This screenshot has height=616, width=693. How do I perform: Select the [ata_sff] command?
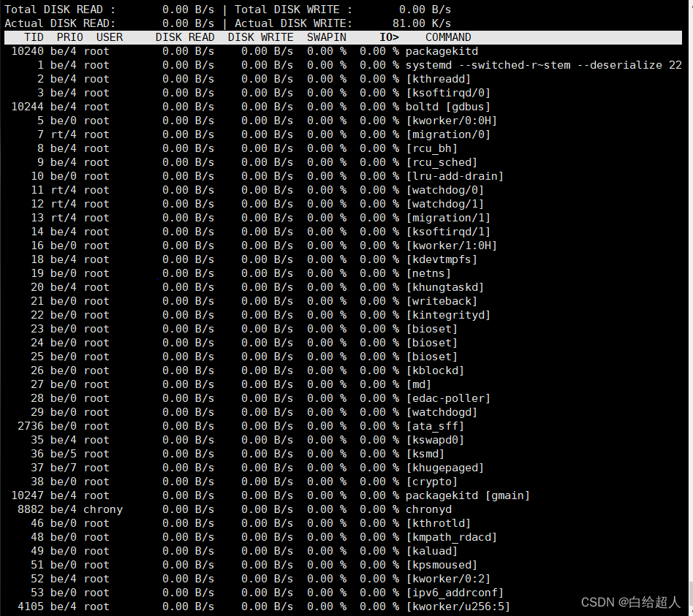pos(436,426)
